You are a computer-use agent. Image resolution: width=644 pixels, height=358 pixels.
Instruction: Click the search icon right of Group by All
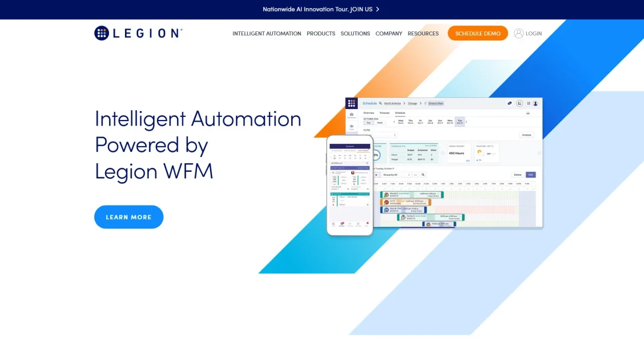[423, 175]
